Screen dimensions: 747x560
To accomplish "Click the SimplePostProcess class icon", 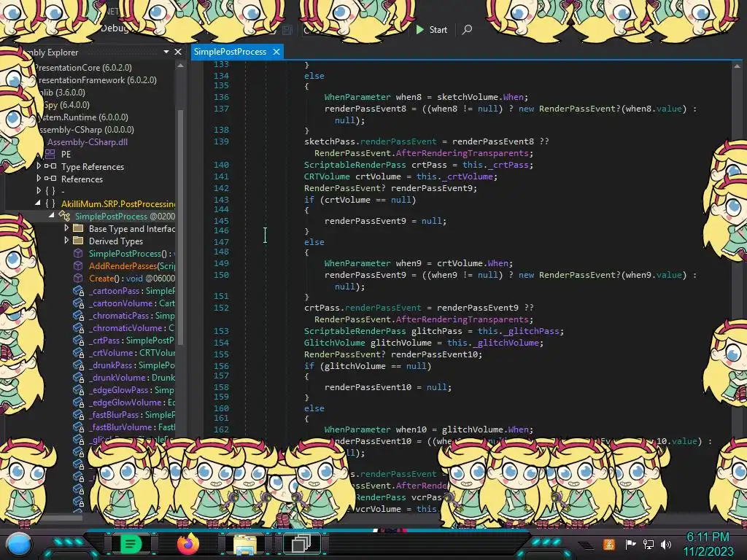I will (x=64, y=216).
